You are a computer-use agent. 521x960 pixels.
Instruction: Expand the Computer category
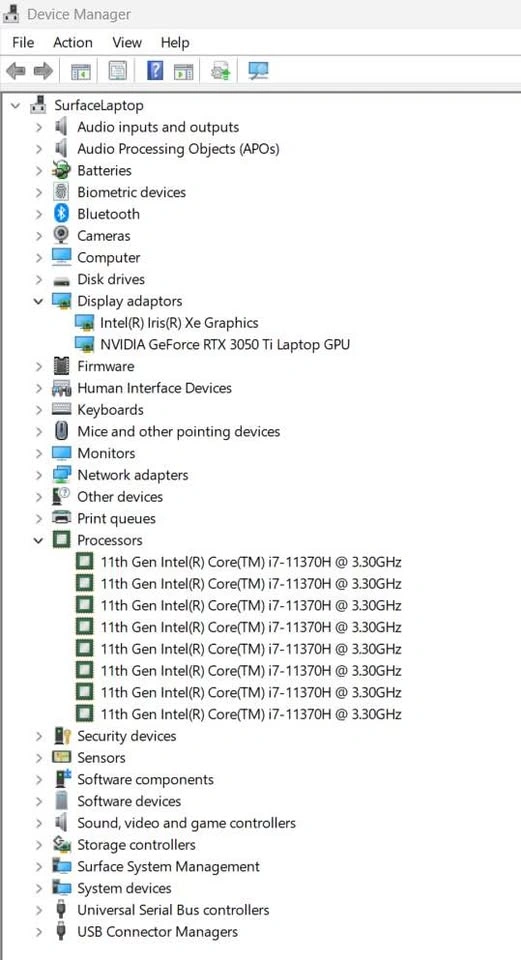[x=39, y=257]
